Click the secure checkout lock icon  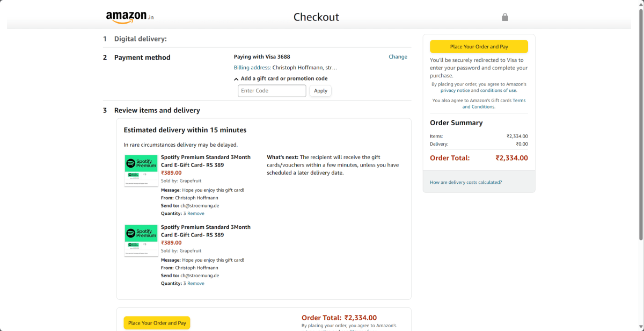click(x=504, y=17)
